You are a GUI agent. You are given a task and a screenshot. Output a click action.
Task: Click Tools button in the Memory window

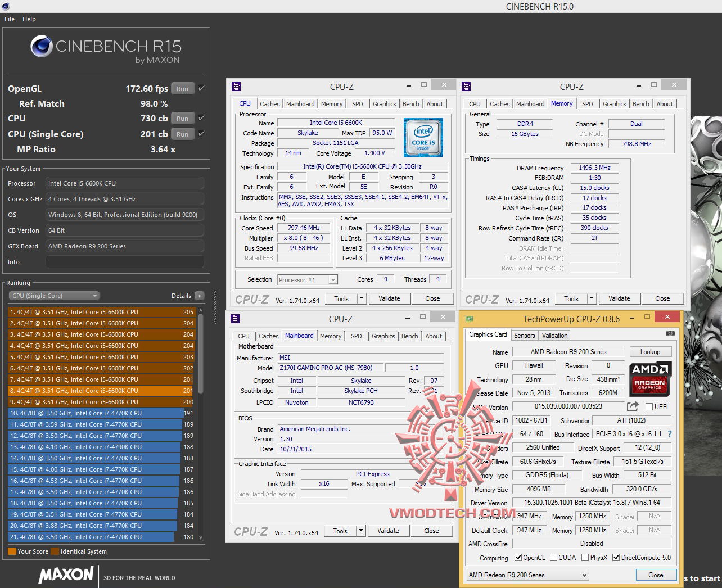pos(571,298)
